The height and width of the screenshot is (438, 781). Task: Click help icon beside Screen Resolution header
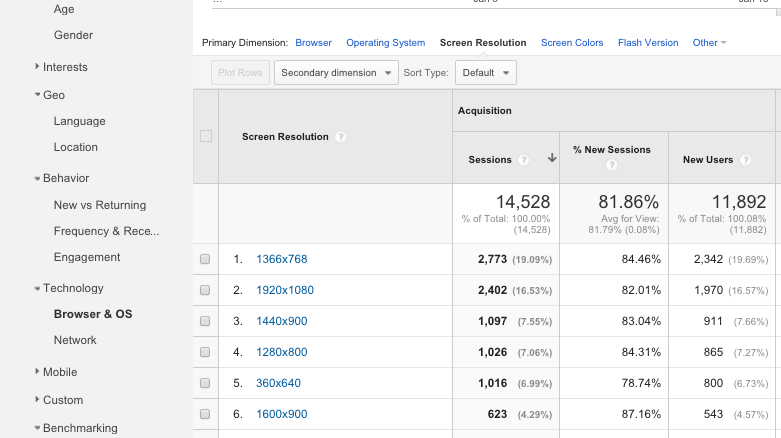point(340,137)
